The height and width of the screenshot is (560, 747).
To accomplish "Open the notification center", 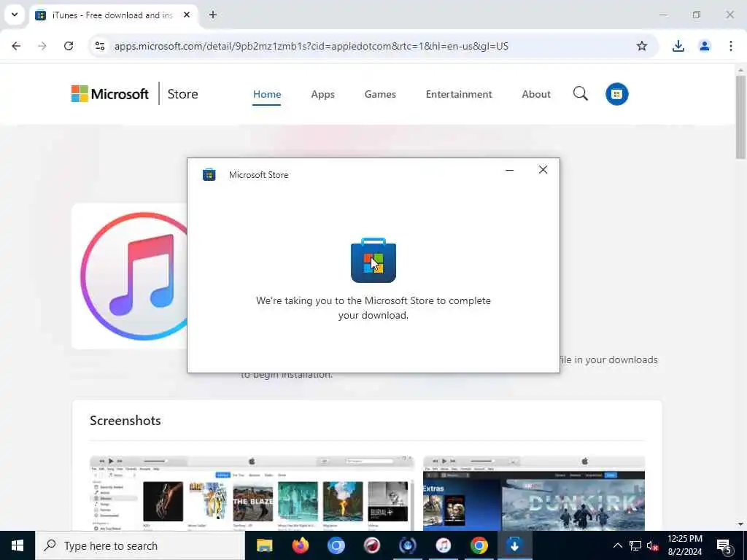I will (x=724, y=545).
